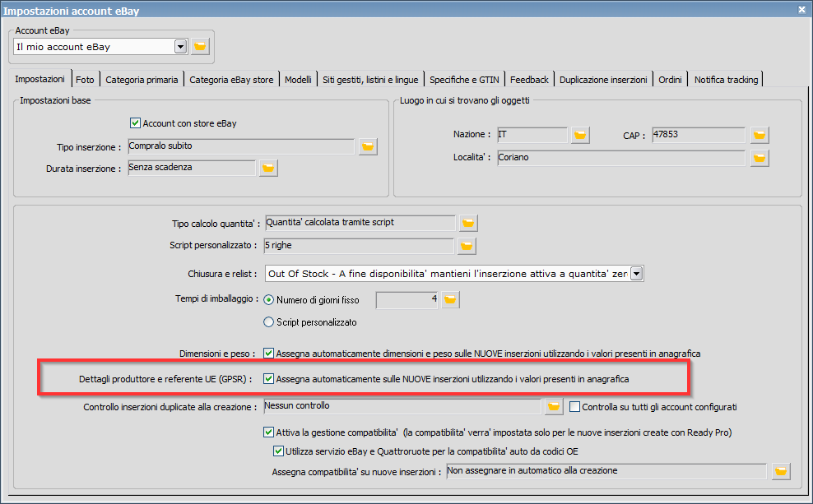
Task: Open folder icon beside Tipo calcolo quantita'
Action: 468,223
